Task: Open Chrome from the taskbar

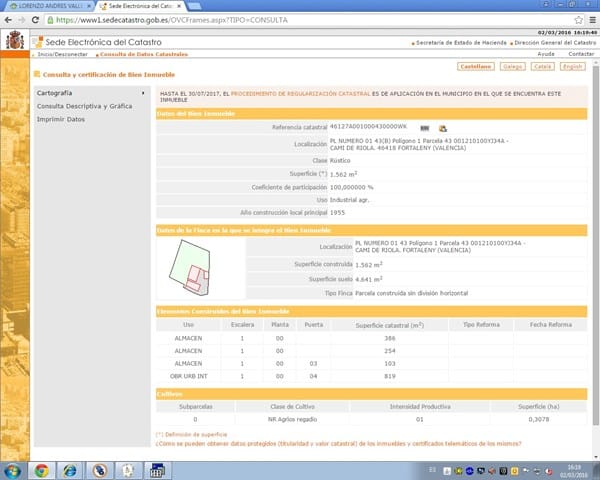Action: pos(41,470)
